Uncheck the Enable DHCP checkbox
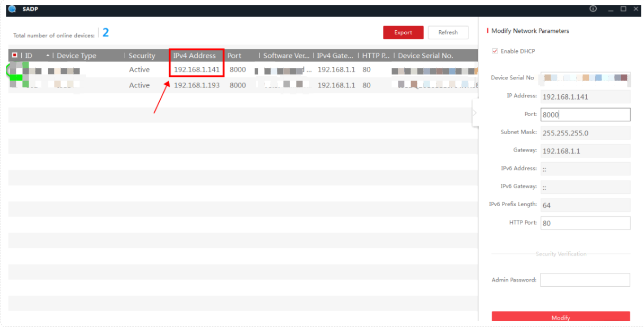Viewport: 644px width, 327px height. tap(495, 51)
